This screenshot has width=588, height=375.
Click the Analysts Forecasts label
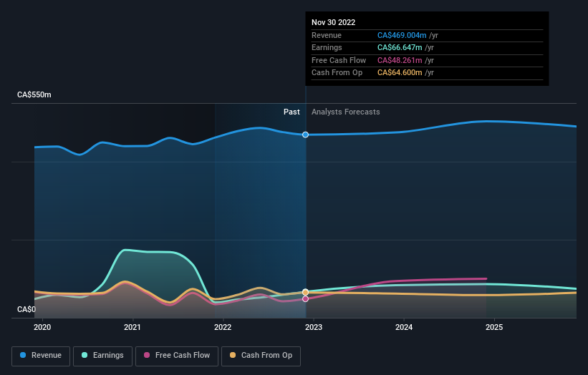[x=346, y=112]
